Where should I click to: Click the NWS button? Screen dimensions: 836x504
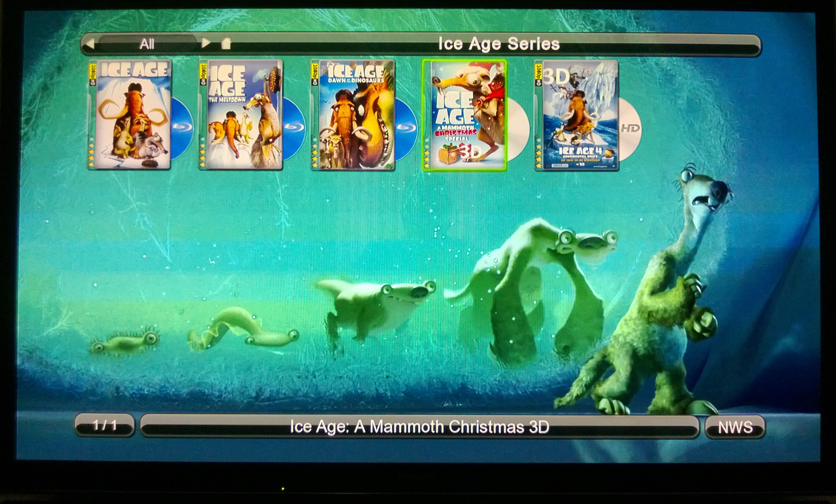(x=735, y=427)
